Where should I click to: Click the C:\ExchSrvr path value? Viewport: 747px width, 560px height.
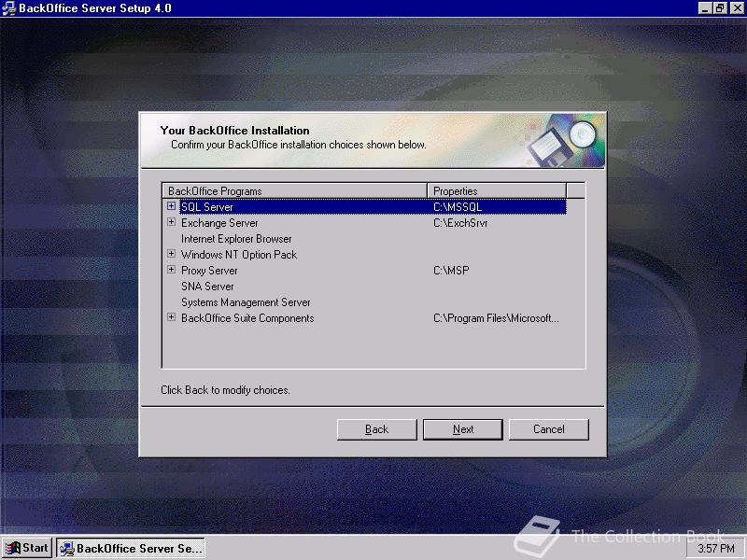pos(460,223)
